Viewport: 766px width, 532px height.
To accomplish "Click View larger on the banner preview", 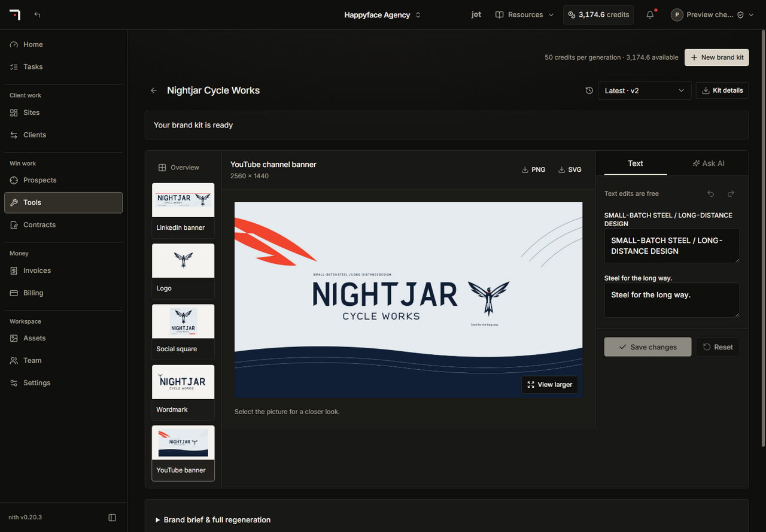I will coord(550,385).
